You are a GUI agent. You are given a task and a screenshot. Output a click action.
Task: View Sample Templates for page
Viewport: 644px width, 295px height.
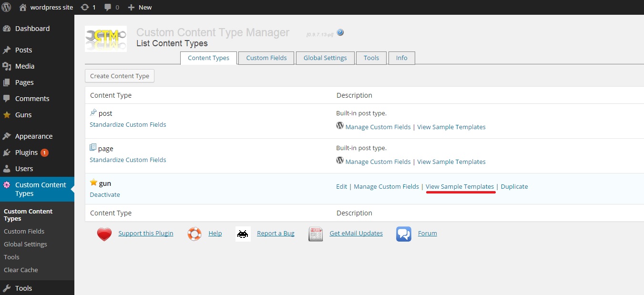pyautogui.click(x=451, y=162)
